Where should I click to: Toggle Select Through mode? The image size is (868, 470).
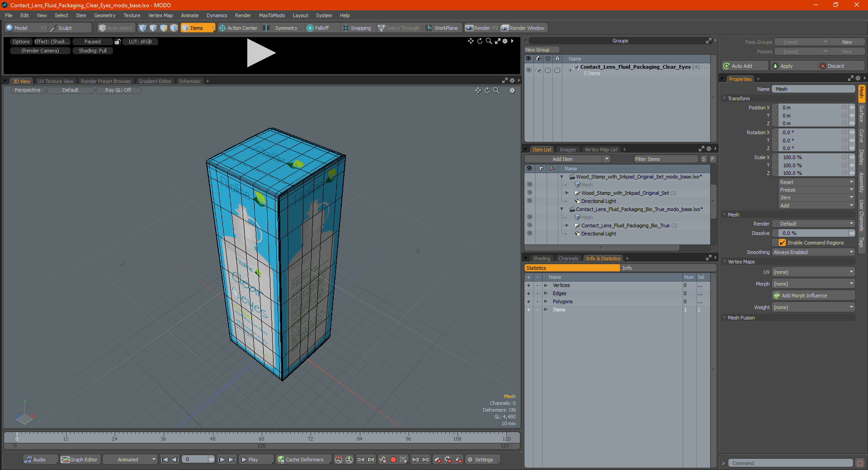(x=399, y=28)
